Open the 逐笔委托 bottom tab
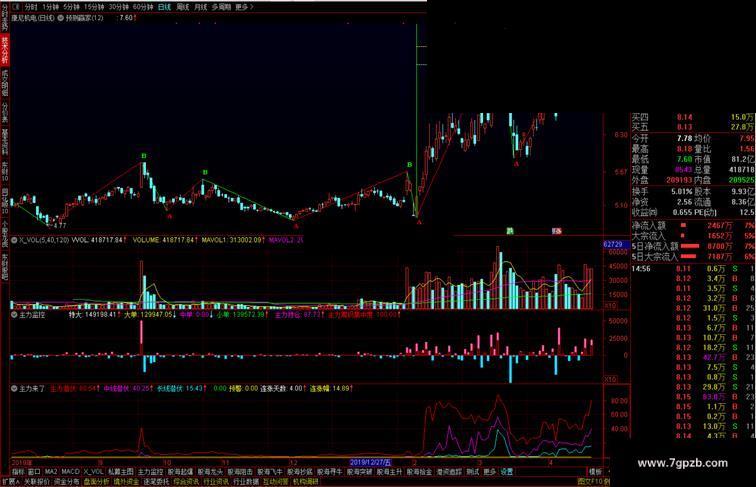 pyautogui.click(x=156, y=482)
